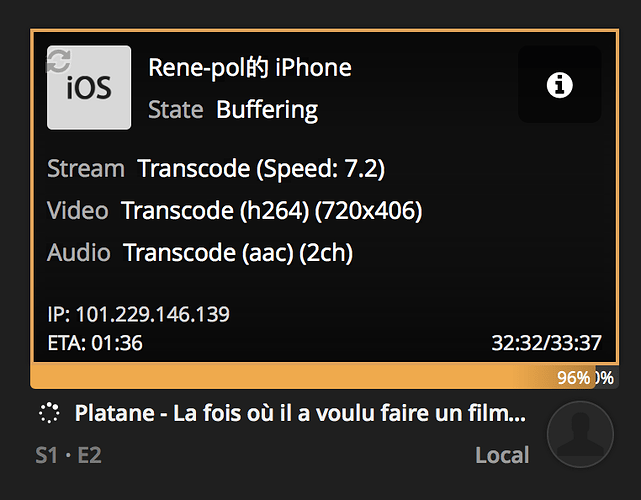Image resolution: width=641 pixels, height=500 pixels.
Task: Click the user avatar icon
Action: click(x=580, y=434)
